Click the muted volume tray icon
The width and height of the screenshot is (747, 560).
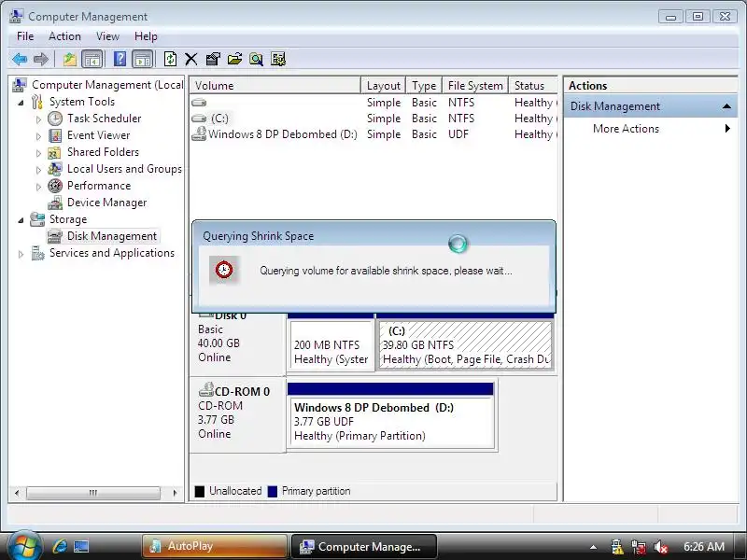(661, 547)
